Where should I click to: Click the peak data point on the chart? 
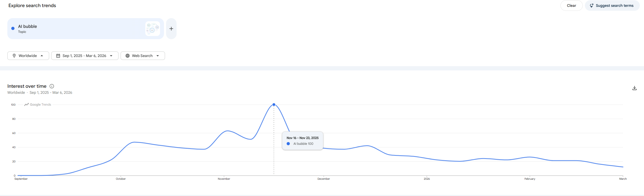pyautogui.click(x=274, y=105)
